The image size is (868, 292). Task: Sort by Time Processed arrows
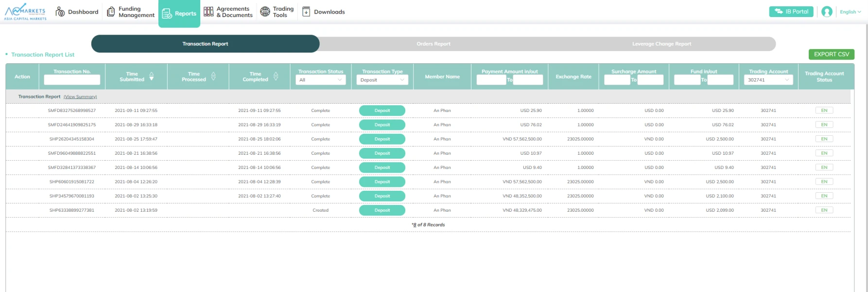pyautogui.click(x=213, y=76)
